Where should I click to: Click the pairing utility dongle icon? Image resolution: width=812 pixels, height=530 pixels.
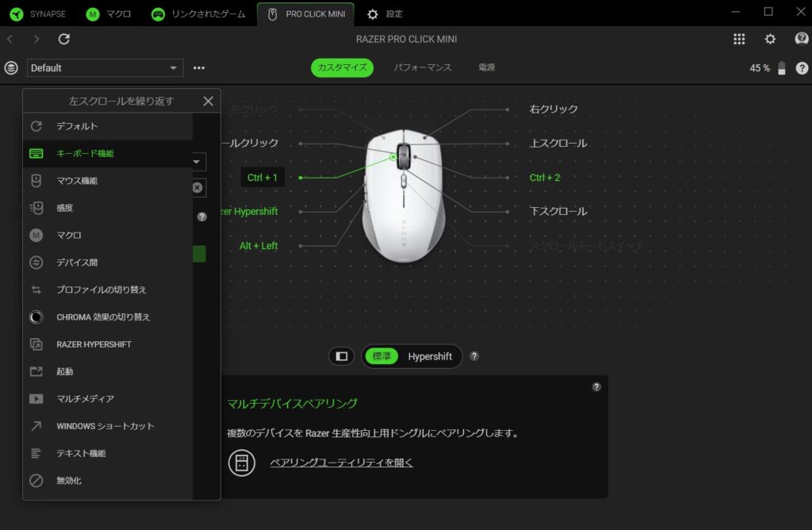(x=242, y=463)
